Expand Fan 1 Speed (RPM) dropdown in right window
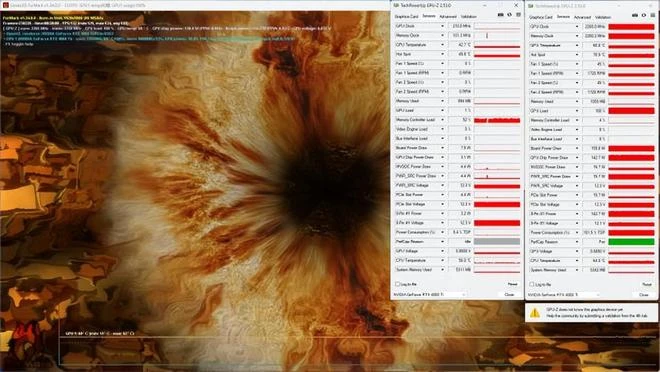Viewport: 660px width, 372px height. [577, 73]
